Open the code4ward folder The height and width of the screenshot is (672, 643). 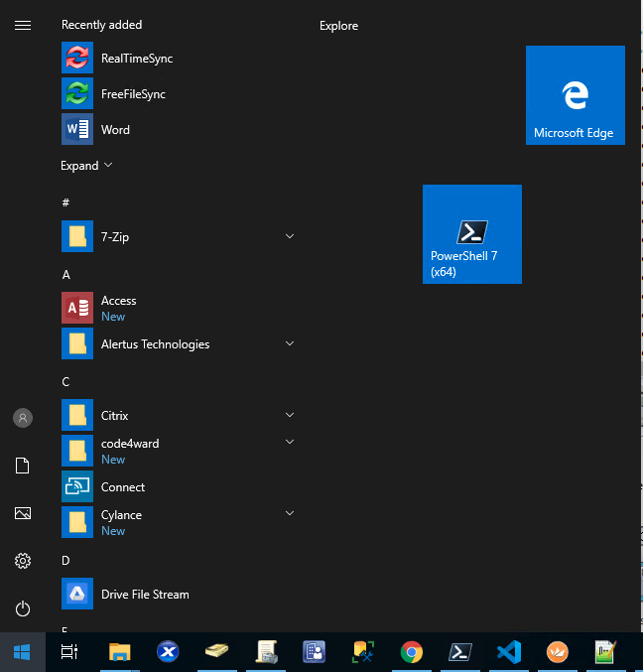[178, 451]
